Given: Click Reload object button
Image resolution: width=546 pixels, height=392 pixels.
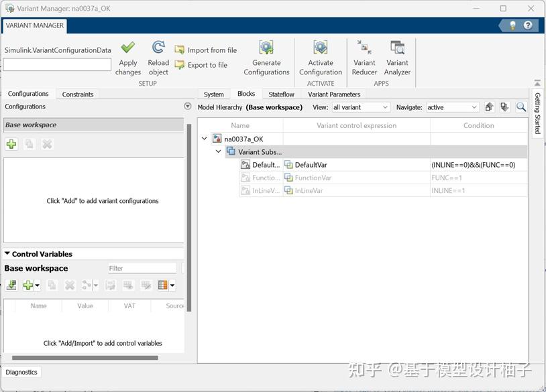Looking at the screenshot, I should (158, 58).
